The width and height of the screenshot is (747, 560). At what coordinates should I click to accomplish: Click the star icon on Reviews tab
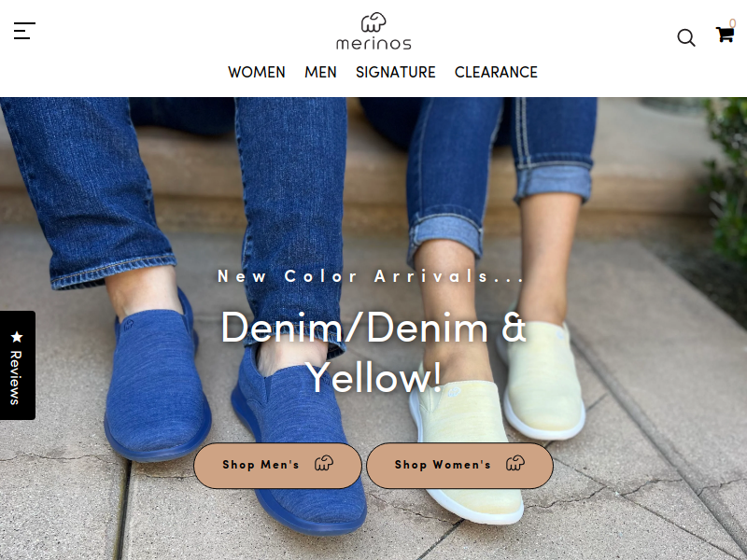coord(17,337)
